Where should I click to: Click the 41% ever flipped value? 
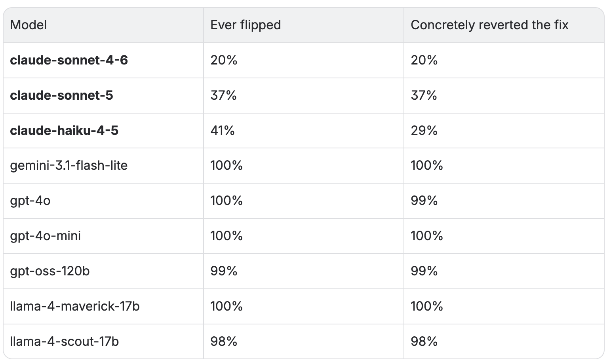223,131
